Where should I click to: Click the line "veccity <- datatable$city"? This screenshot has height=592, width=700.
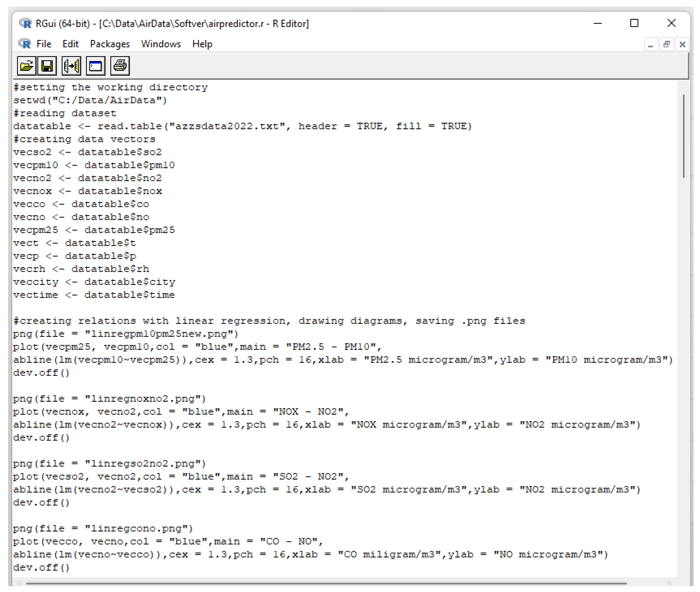tap(94, 282)
